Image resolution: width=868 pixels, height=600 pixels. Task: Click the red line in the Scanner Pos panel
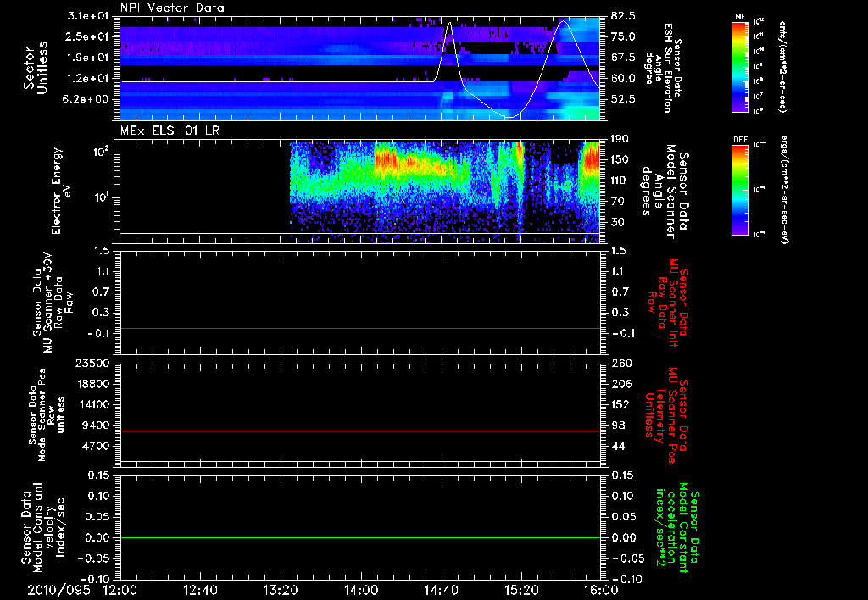pos(360,431)
